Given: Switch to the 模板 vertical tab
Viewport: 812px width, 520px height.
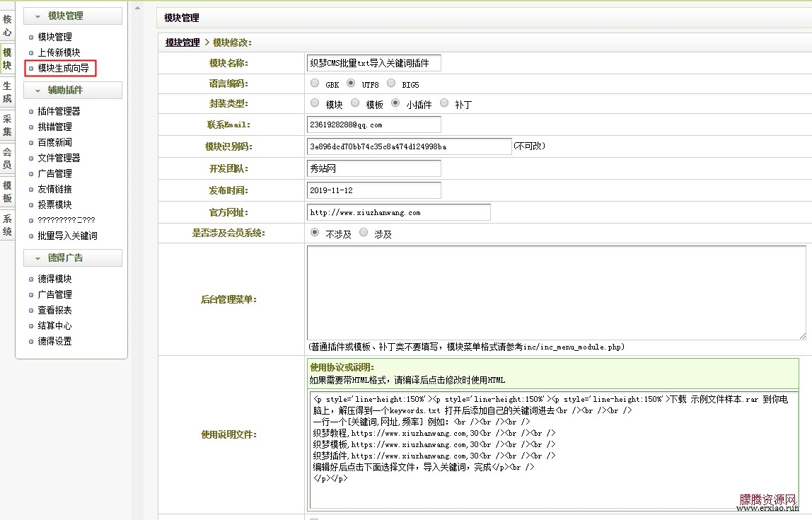Looking at the screenshot, I should (7, 191).
